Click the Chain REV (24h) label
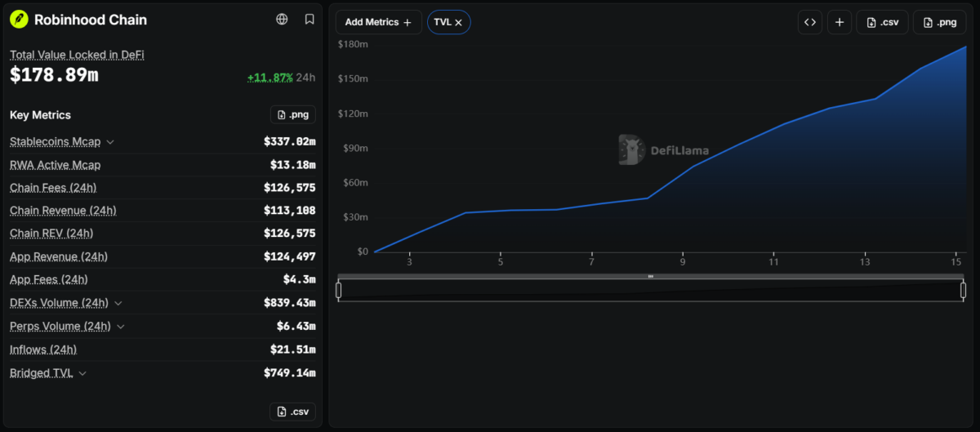Viewport: 980px width, 432px height. point(51,234)
